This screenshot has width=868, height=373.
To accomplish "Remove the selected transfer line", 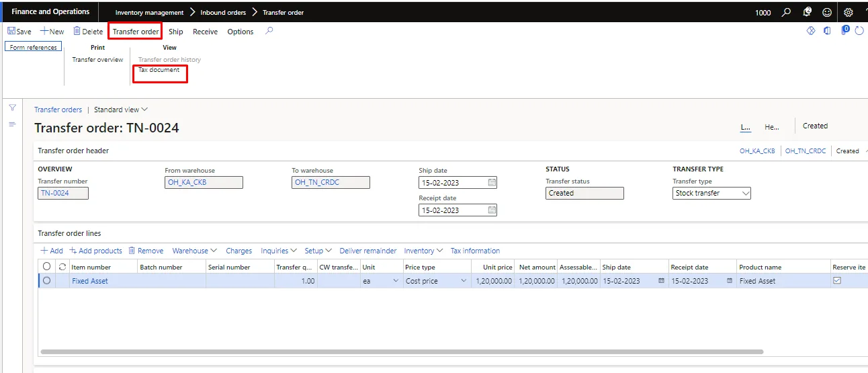I will [146, 251].
